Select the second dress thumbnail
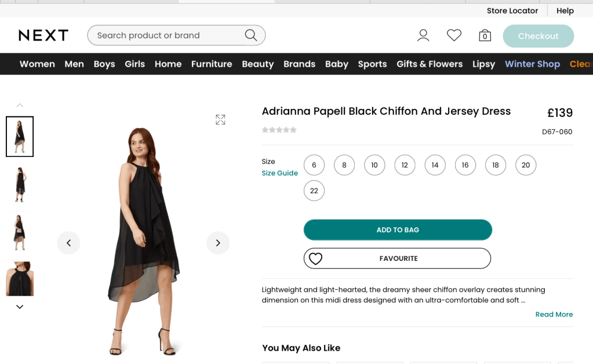593x364 pixels. pos(20,184)
